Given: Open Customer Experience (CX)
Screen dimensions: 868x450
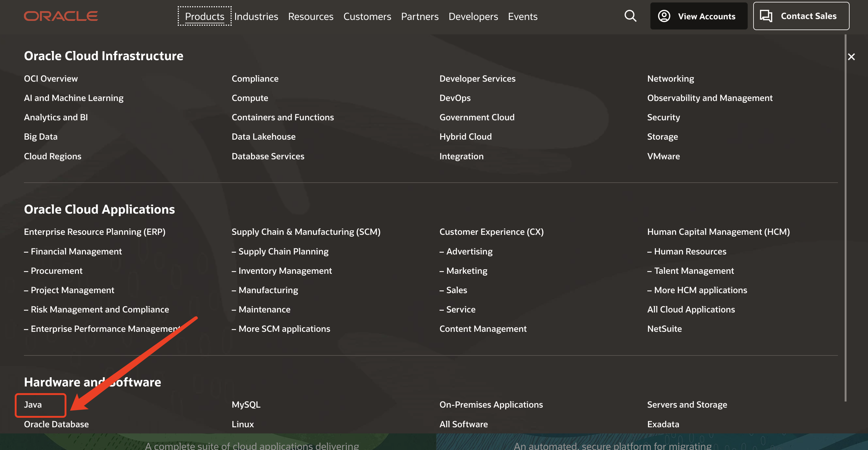Looking at the screenshot, I should coord(492,231).
